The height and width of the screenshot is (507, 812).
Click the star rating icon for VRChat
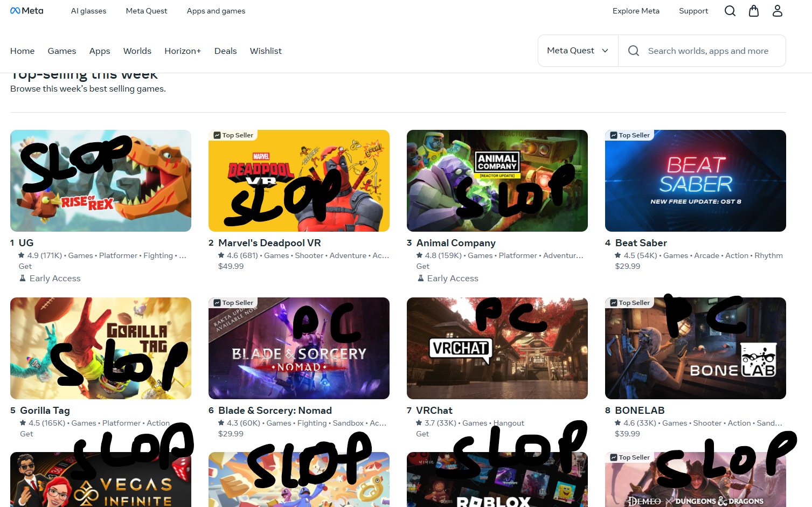419,423
